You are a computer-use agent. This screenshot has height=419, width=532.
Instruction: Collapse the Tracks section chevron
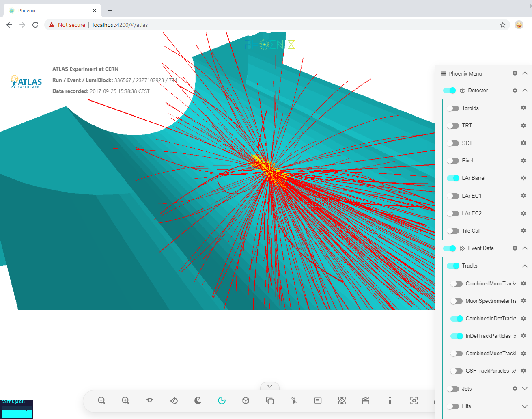(x=525, y=266)
